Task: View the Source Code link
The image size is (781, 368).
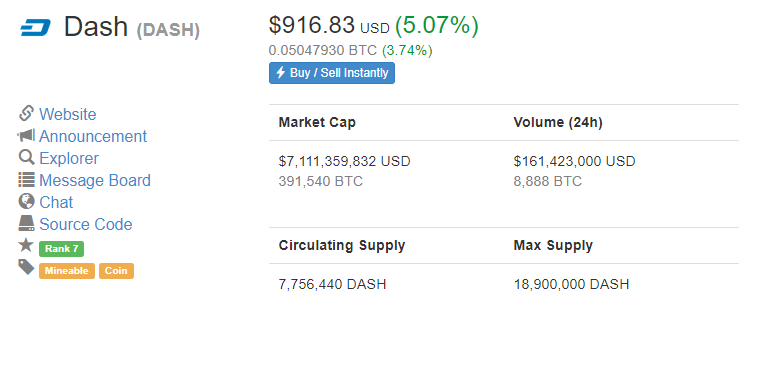Action: click(x=86, y=224)
